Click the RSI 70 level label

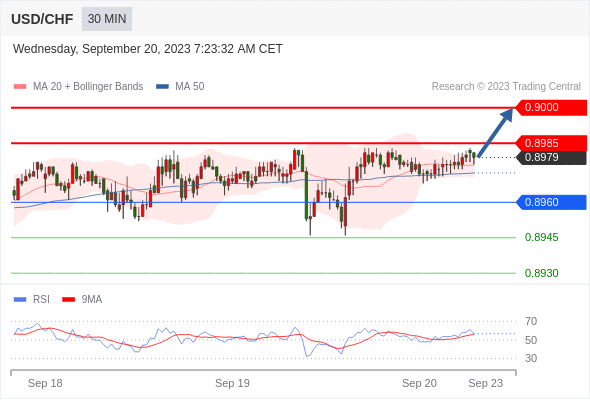pos(531,321)
